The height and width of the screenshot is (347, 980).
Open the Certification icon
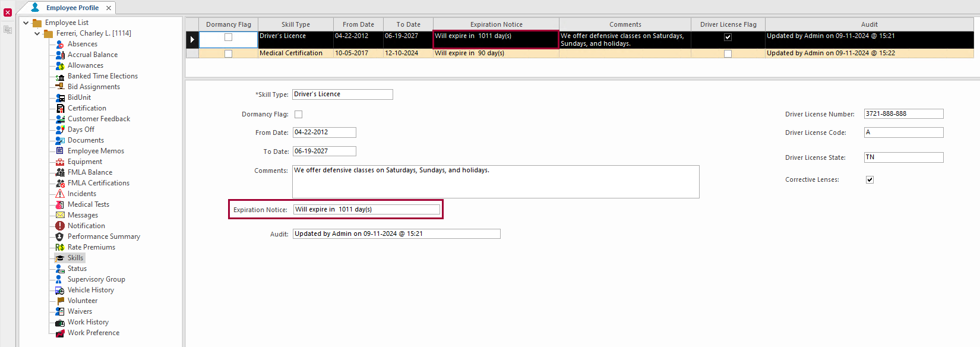pyautogui.click(x=60, y=108)
